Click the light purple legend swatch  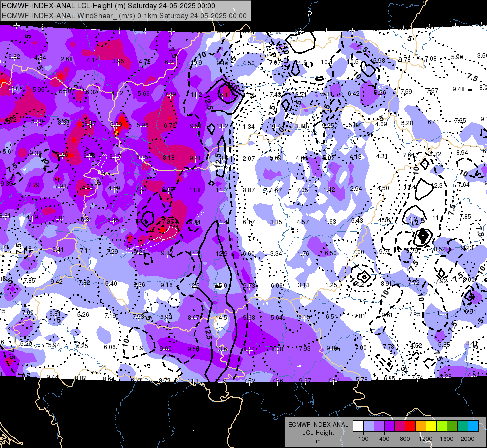[379, 426]
